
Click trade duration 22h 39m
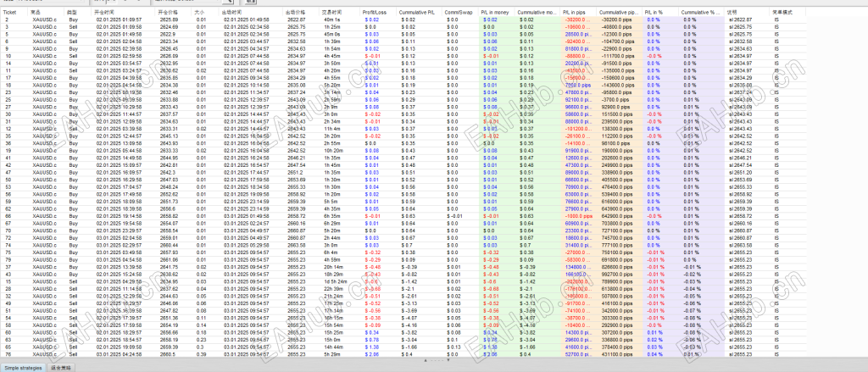tap(332, 288)
